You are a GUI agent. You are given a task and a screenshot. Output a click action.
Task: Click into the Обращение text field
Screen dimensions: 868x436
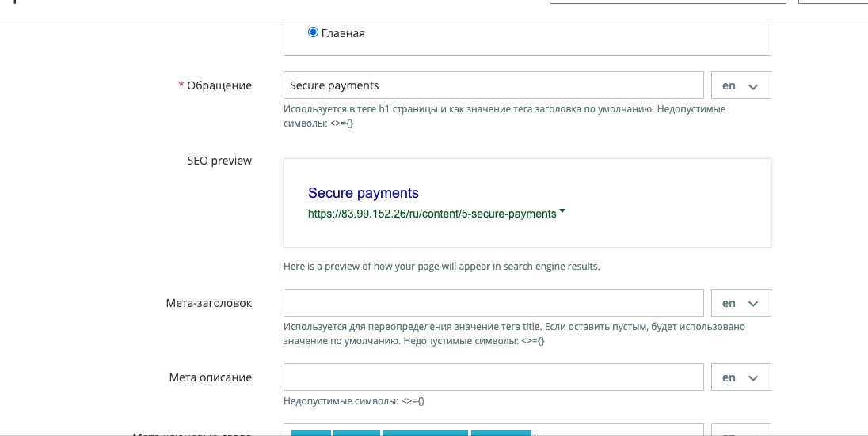[x=493, y=85]
